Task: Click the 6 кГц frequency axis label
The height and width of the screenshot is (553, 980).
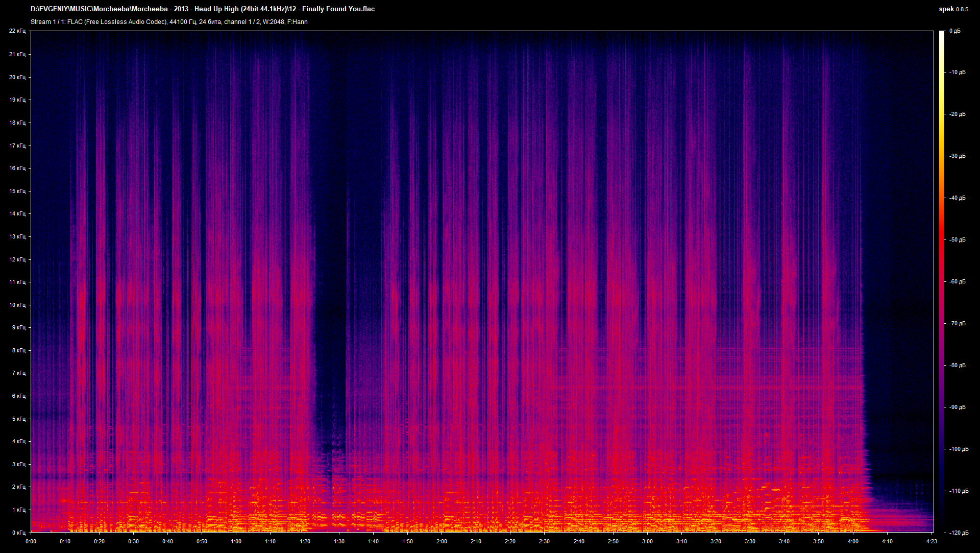Action: (x=19, y=396)
